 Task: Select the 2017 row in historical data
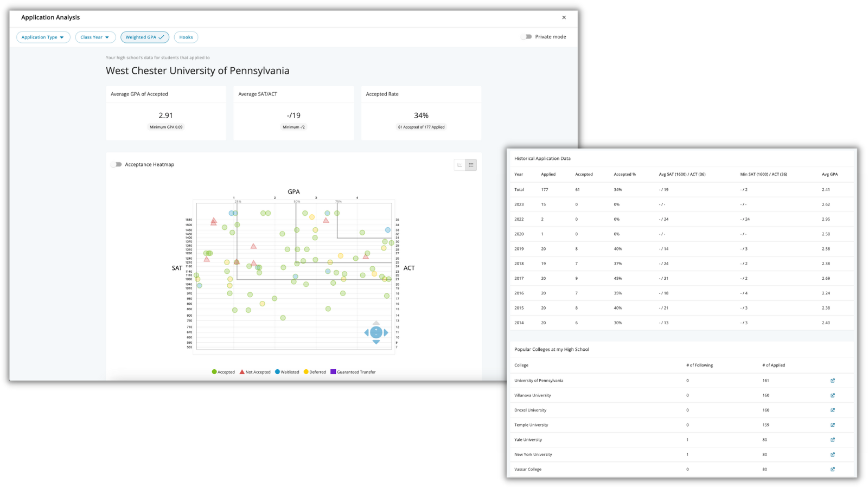(x=682, y=278)
